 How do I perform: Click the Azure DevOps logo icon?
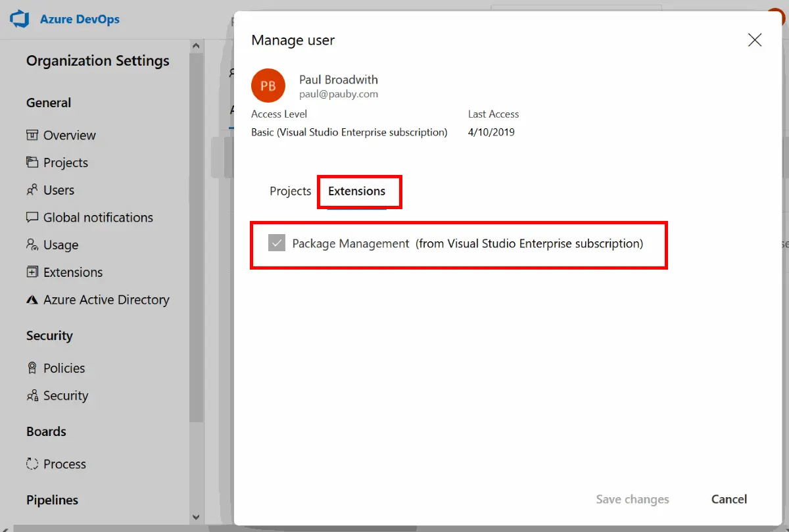(20, 19)
